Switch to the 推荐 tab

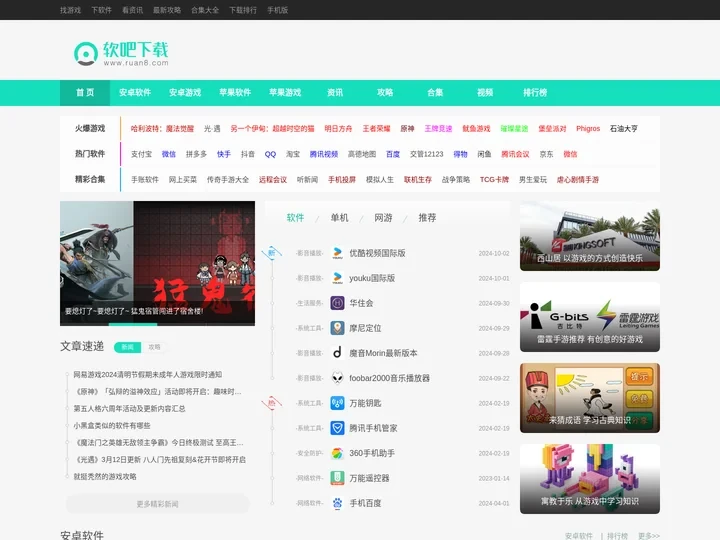click(x=427, y=218)
